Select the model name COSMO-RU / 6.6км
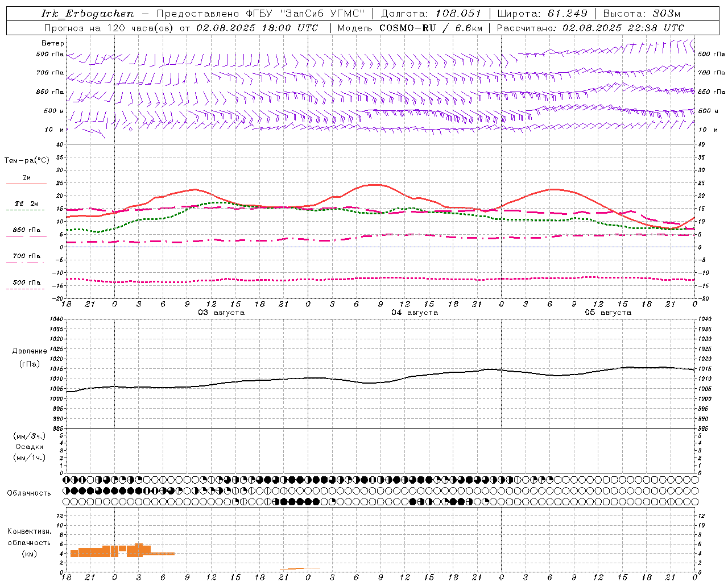728x582 pixels. [431, 28]
